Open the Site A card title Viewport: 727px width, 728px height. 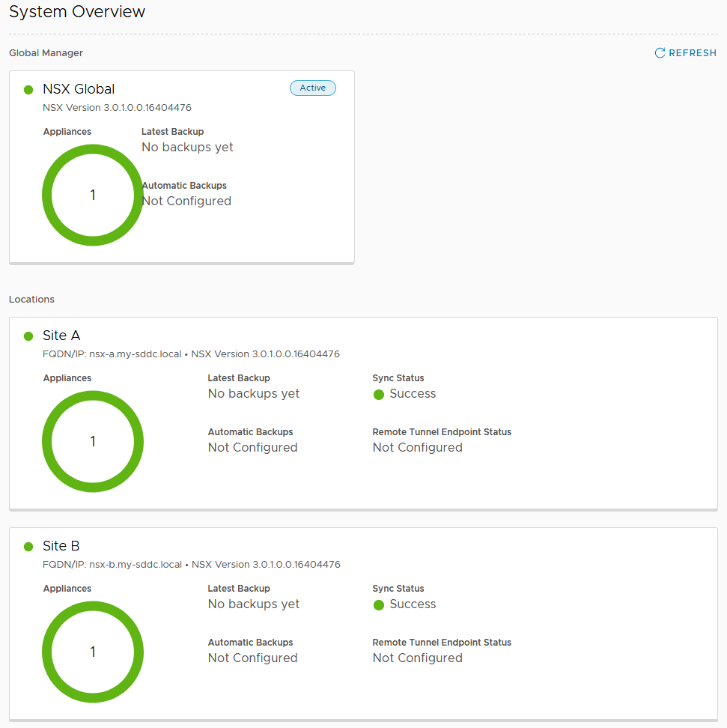coord(61,336)
